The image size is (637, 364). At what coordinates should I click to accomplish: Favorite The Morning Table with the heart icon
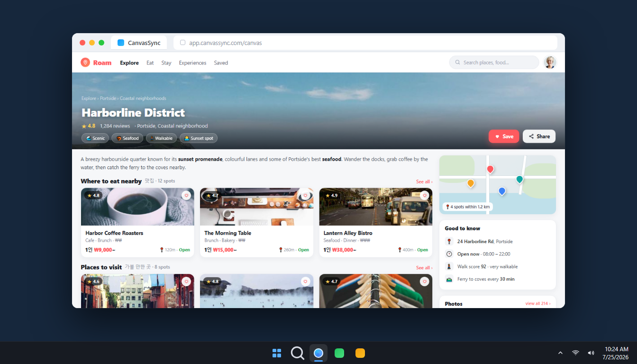pos(305,195)
